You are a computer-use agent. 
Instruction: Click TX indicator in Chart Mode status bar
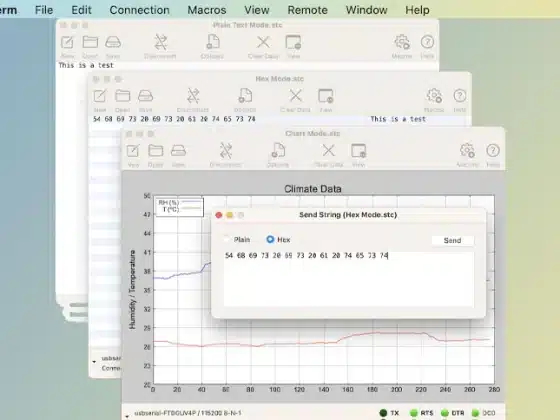pos(383,413)
